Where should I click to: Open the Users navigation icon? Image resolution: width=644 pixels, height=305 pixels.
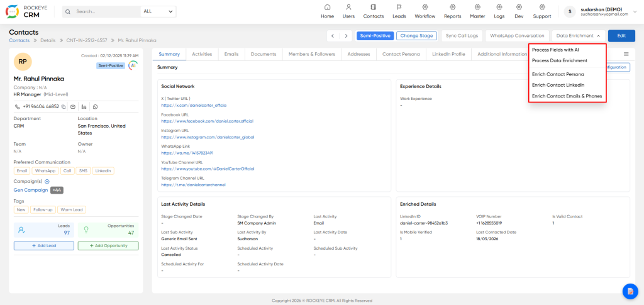(x=348, y=8)
